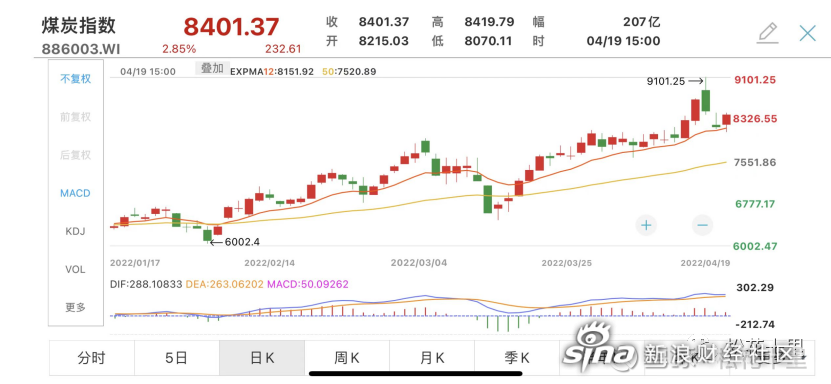Tap the EXPMA 50:7520.89 label

[349, 71]
